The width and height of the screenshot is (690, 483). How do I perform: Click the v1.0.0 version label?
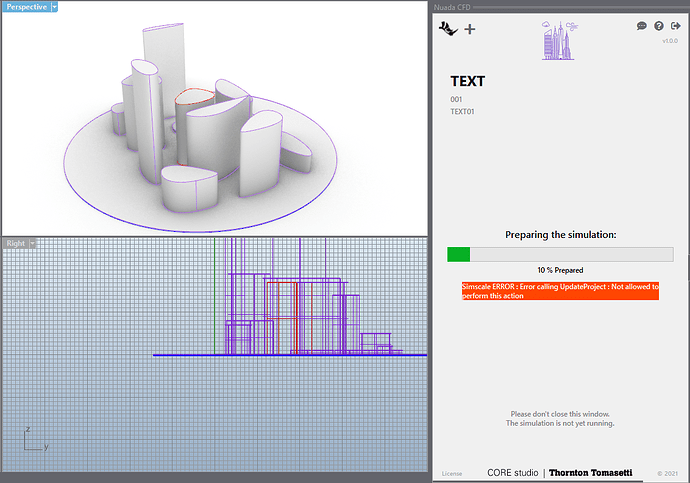coord(670,41)
